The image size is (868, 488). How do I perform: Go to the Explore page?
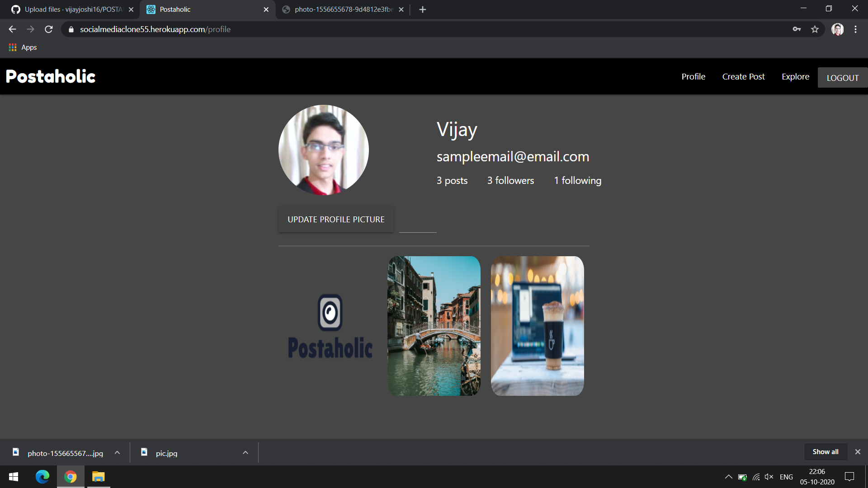tap(795, 77)
